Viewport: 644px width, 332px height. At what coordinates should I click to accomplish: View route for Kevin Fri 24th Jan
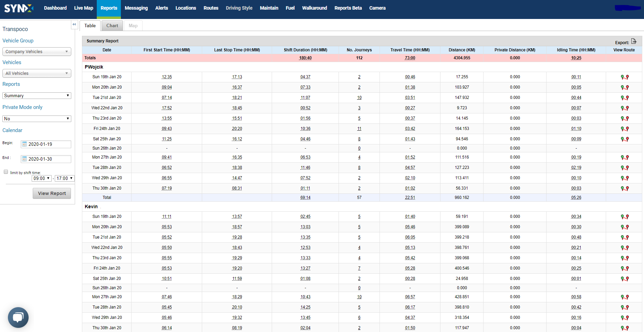(625, 269)
